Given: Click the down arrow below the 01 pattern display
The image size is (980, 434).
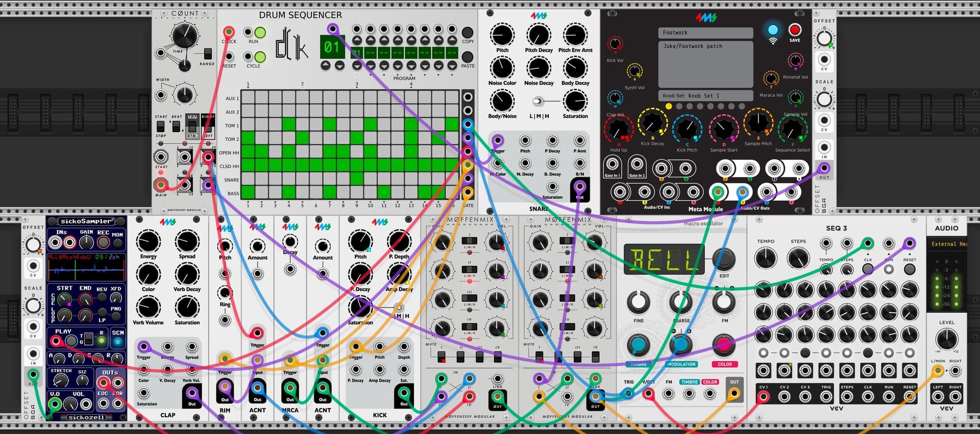Looking at the screenshot, I should point(339,65).
